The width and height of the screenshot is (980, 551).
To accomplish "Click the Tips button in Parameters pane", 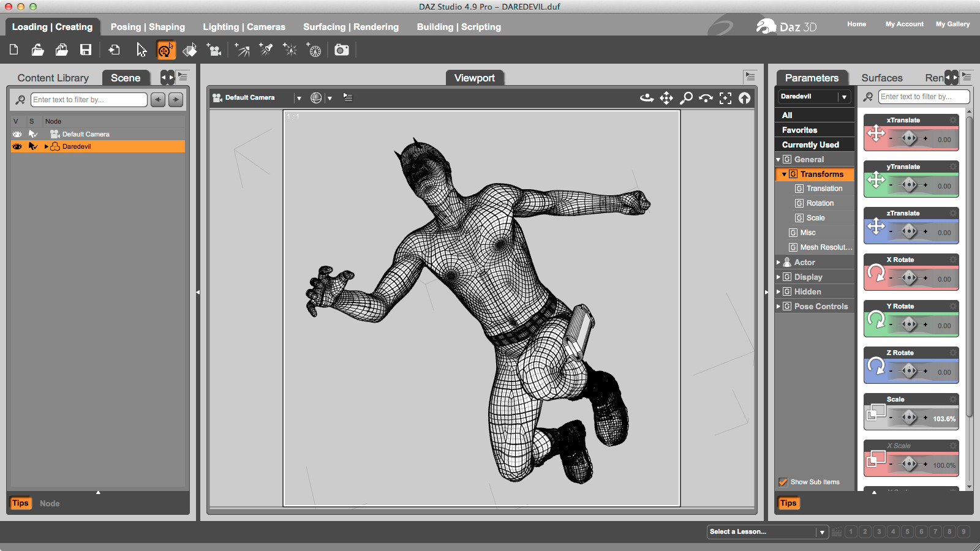I will point(788,503).
